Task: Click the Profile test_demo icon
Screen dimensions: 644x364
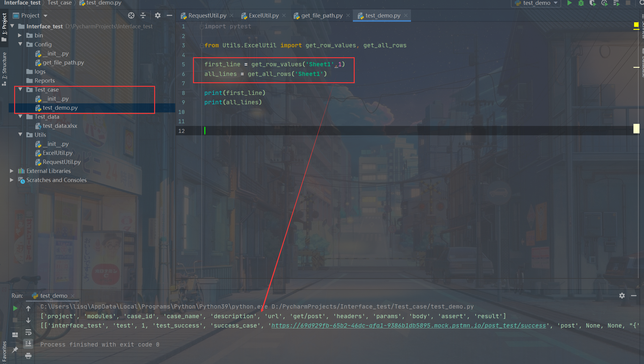Action: [x=604, y=3]
